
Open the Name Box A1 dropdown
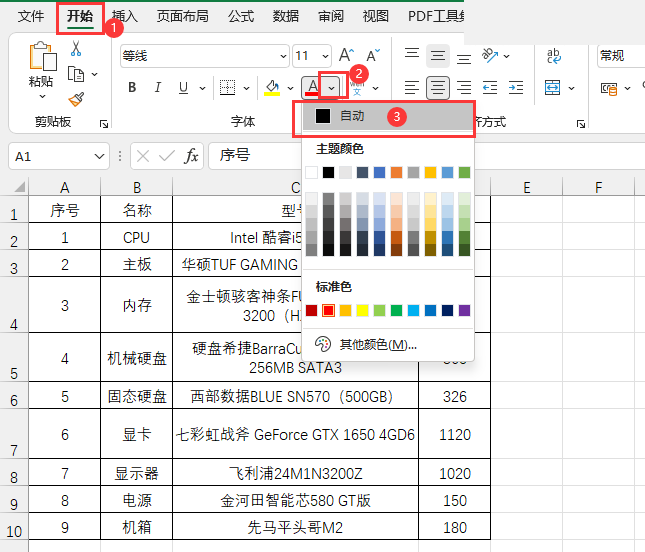pyautogui.click(x=99, y=156)
